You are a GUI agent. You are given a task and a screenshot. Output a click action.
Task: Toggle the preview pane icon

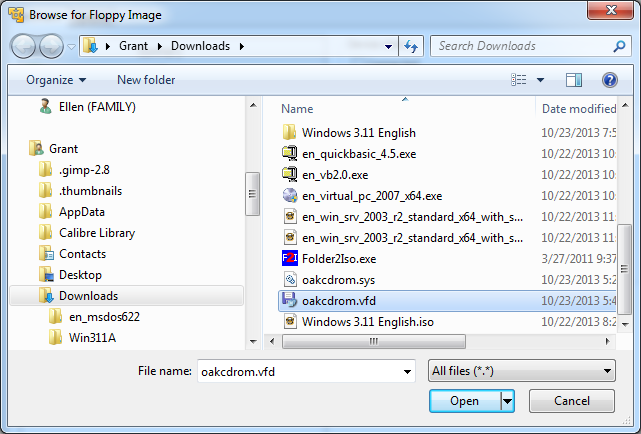574,80
